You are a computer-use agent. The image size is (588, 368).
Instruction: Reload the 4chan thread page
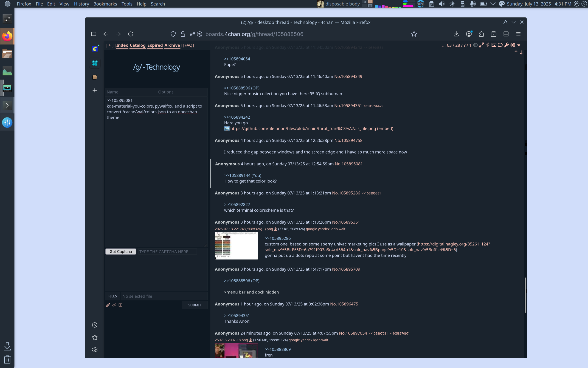[x=131, y=34]
